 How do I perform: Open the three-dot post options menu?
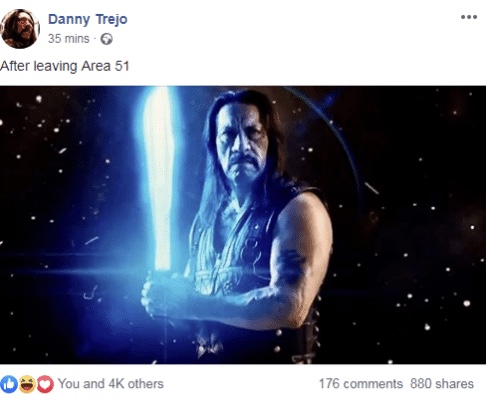tap(469, 17)
